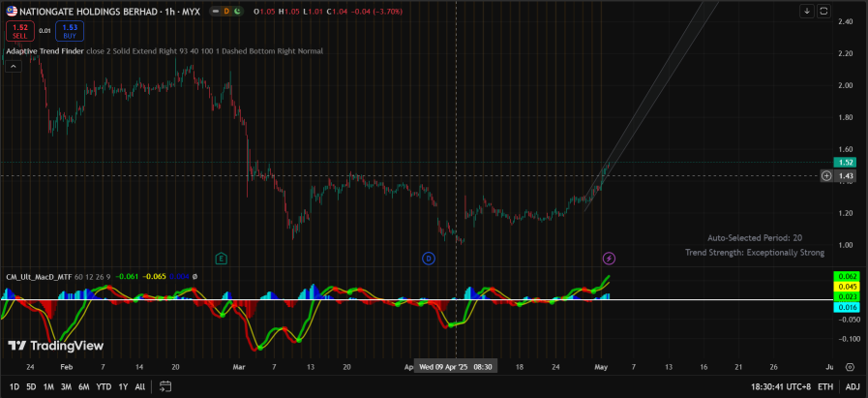Select the YTD time range
The height and width of the screenshot is (398, 868).
click(x=104, y=386)
